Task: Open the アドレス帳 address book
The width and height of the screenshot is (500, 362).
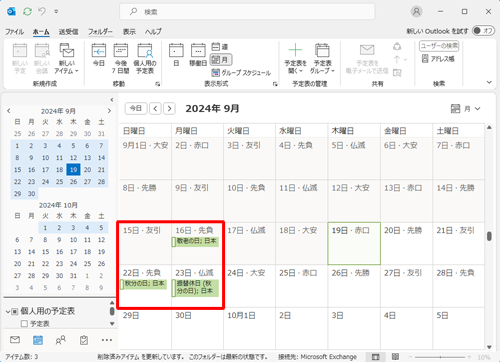Action: 438,59
